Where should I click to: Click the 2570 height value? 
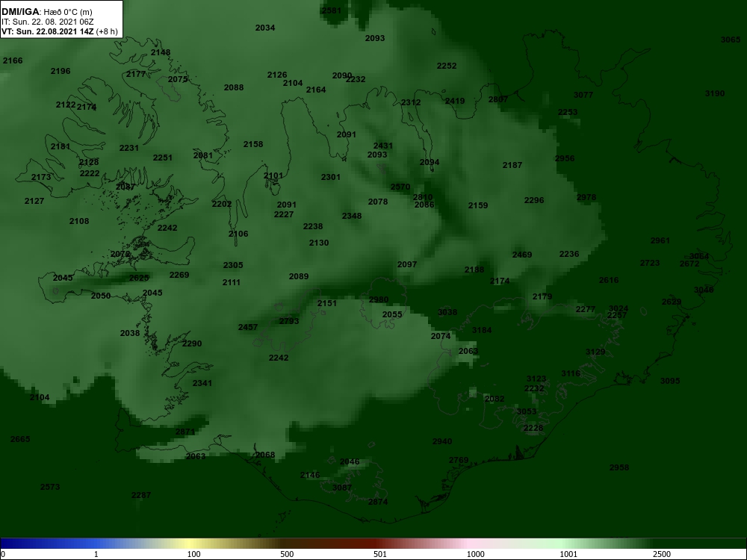[x=400, y=187]
